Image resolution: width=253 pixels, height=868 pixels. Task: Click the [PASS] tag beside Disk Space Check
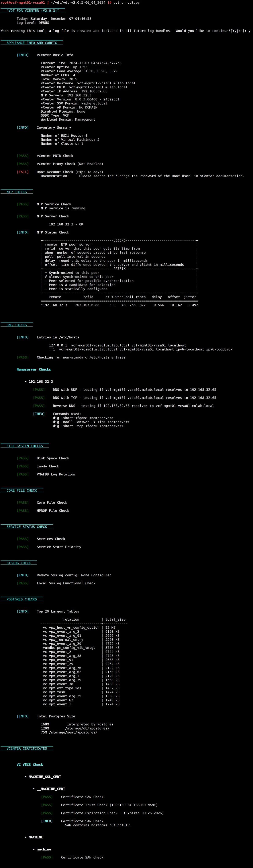[23, 458]
